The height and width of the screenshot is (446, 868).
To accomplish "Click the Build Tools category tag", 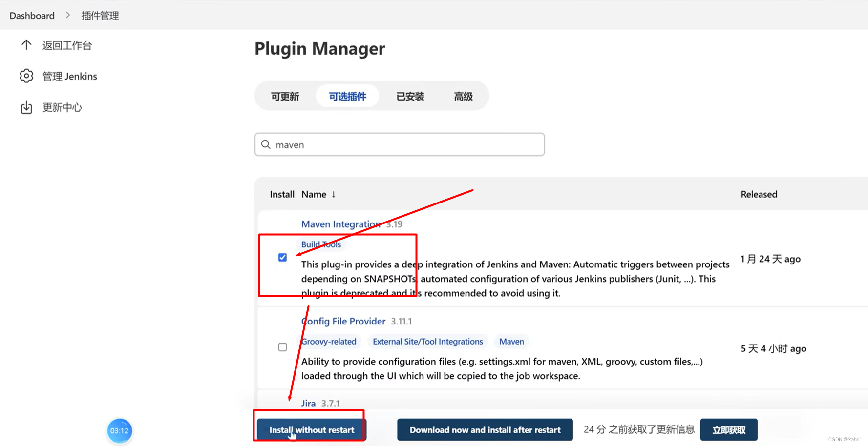I will [x=321, y=244].
